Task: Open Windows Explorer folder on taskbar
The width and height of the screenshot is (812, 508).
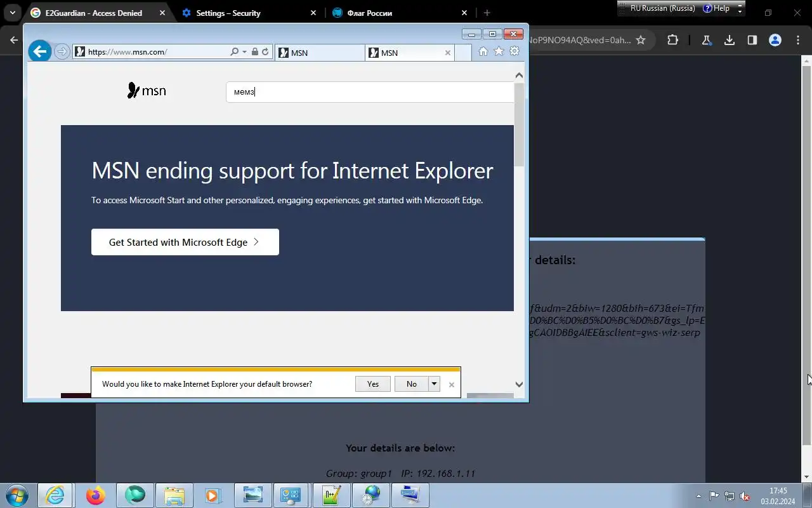Action: (174, 495)
